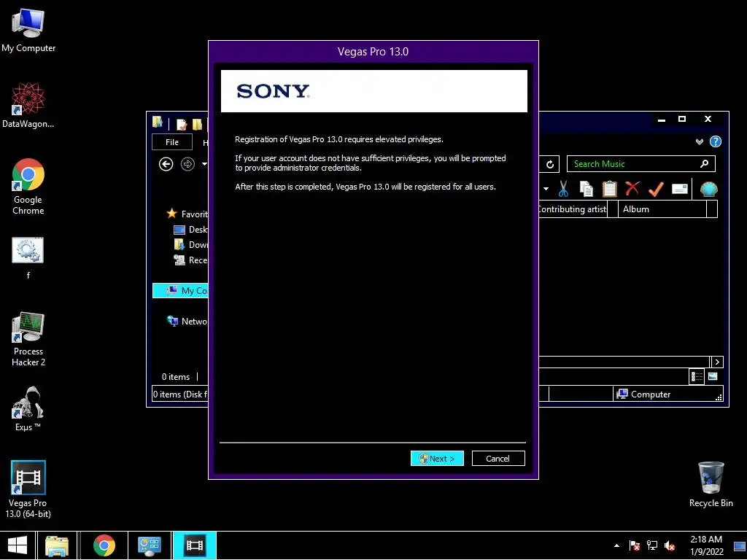Click the network tray icon
This screenshot has width=747, height=560.
click(x=652, y=545)
